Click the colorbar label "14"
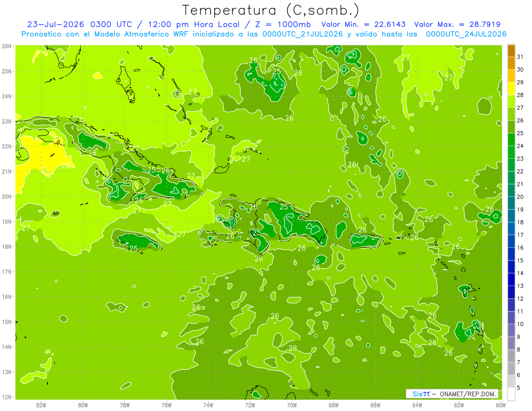Screen dimensions: 532x411 coord(520,273)
